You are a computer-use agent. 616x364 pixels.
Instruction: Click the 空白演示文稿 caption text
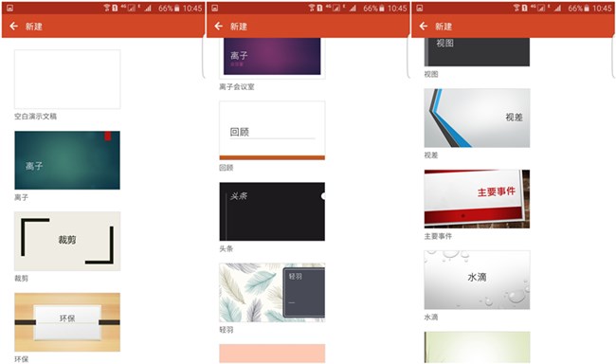tap(35, 117)
